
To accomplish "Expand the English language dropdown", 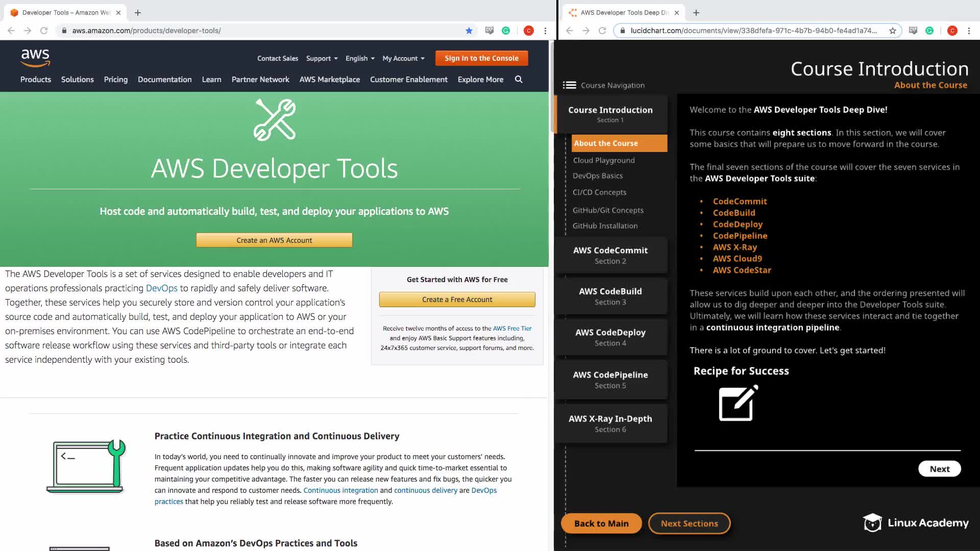I will coord(359,58).
